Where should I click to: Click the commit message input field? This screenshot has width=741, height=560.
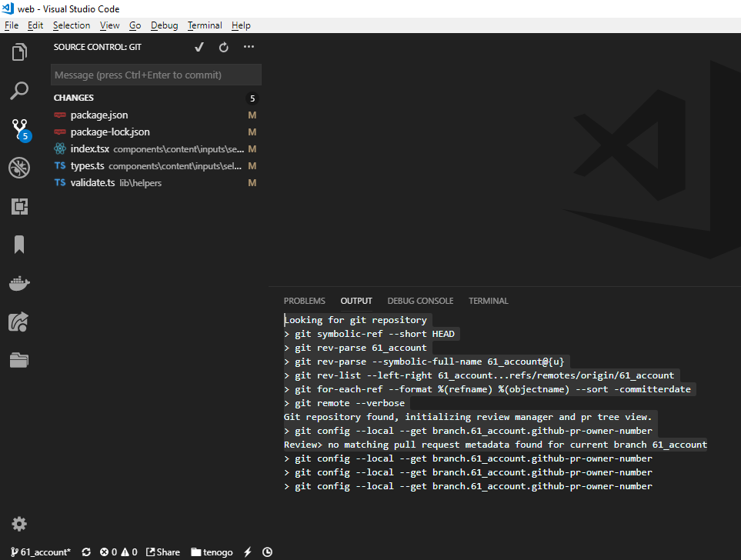(x=155, y=74)
